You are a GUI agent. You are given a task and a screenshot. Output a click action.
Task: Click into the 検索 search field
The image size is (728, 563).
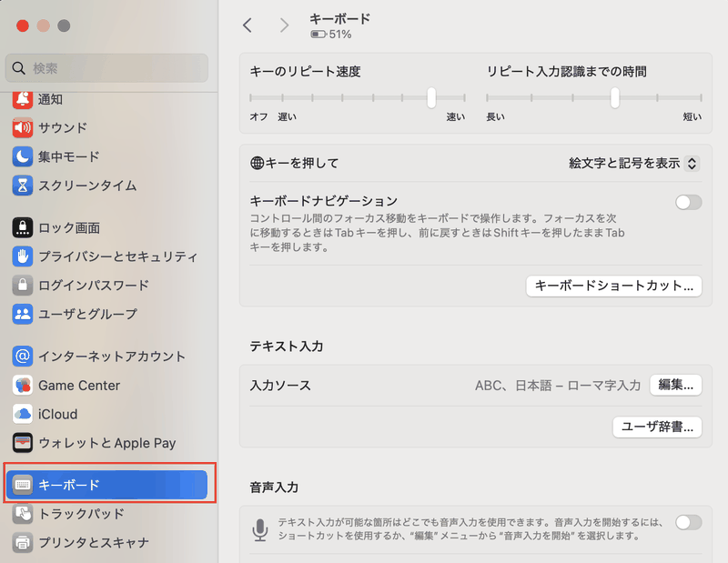(x=106, y=68)
